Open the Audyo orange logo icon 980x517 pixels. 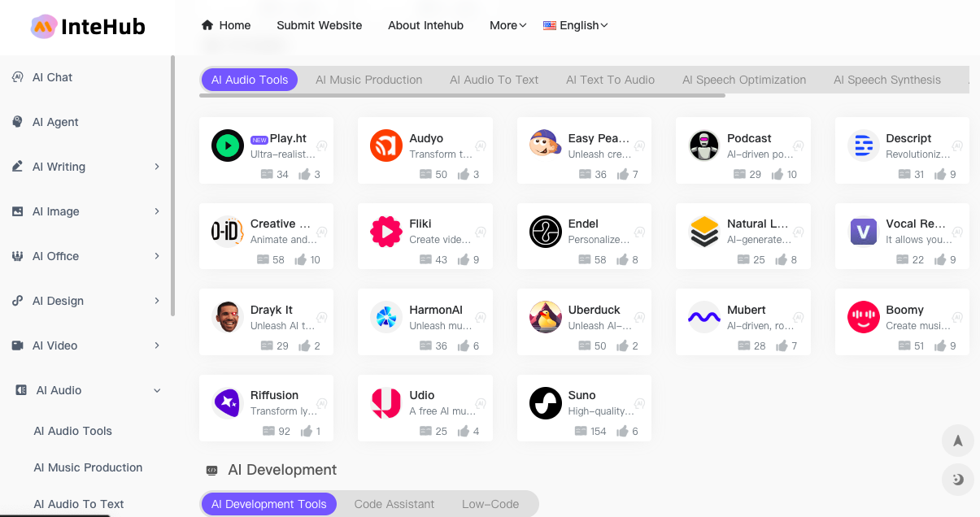click(386, 146)
